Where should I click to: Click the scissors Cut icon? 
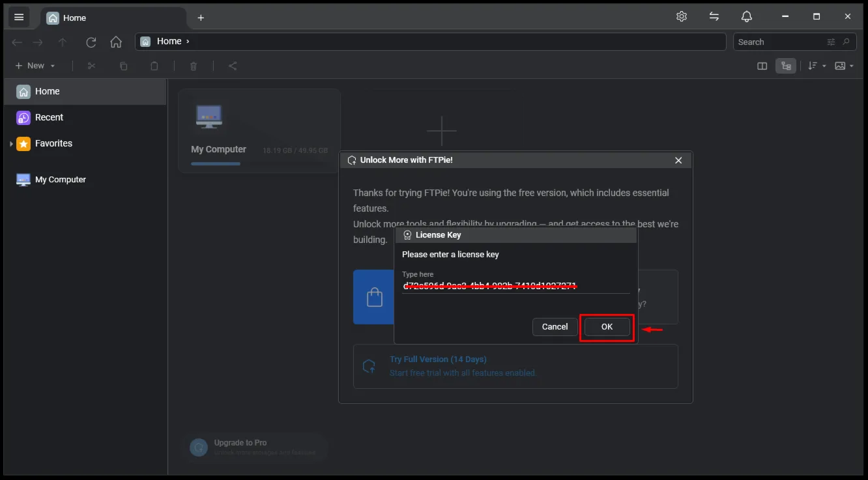coord(91,66)
